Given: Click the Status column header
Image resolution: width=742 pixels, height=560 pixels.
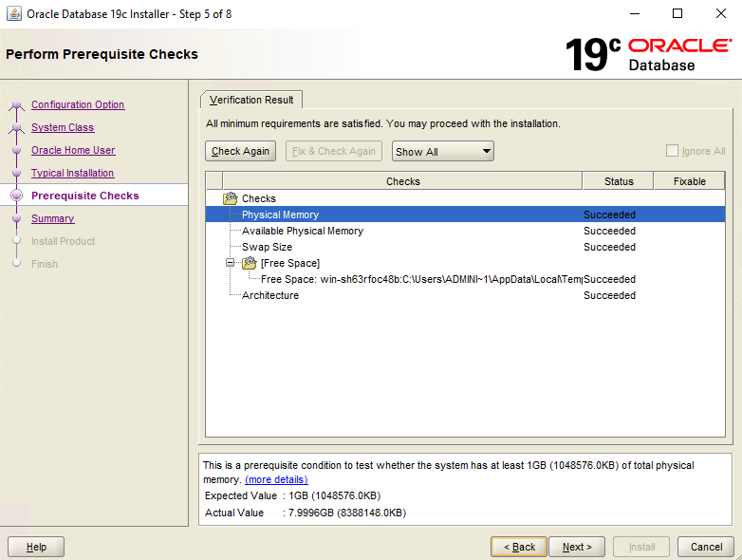Looking at the screenshot, I should (x=619, y=181).
